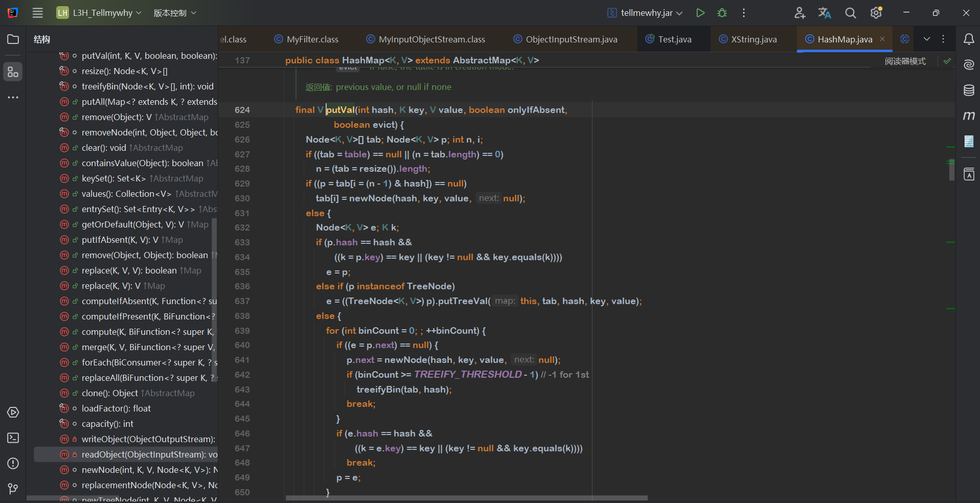Image resolution: width=980 pixels, height=503 pixels.
Task: Open the Maven tool window
Action: point(969,116)
